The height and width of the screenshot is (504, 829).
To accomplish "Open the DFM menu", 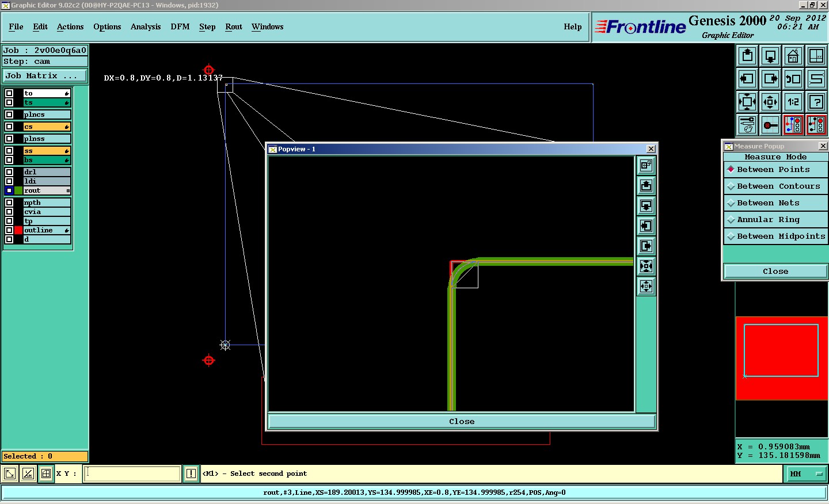I will click(x=180, y=27).
